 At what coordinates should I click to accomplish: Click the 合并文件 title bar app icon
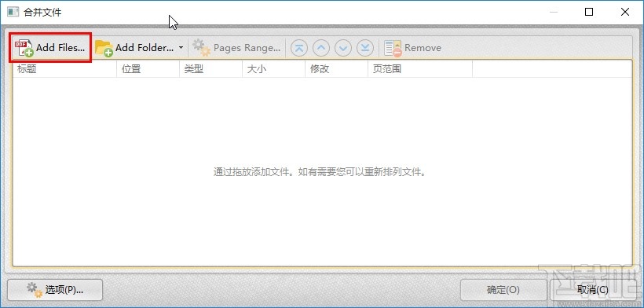pyautogui.click(x=13, y=12)
